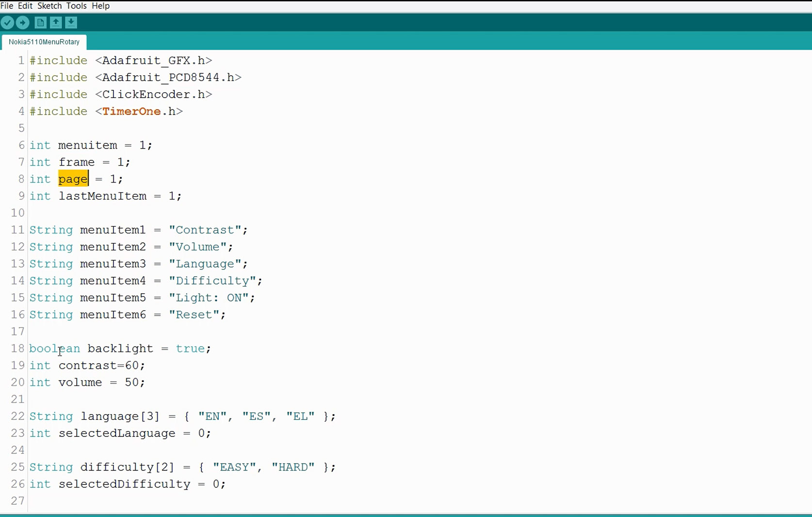Click the TimerOne library name
This screenshot has height=517, width=812.
pos(131,111)
